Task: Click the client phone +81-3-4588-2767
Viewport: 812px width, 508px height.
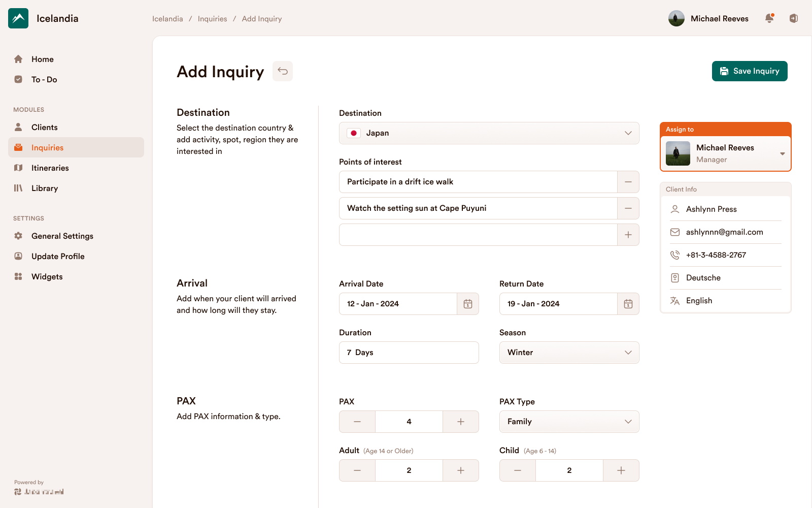Action: coord(716,255)
